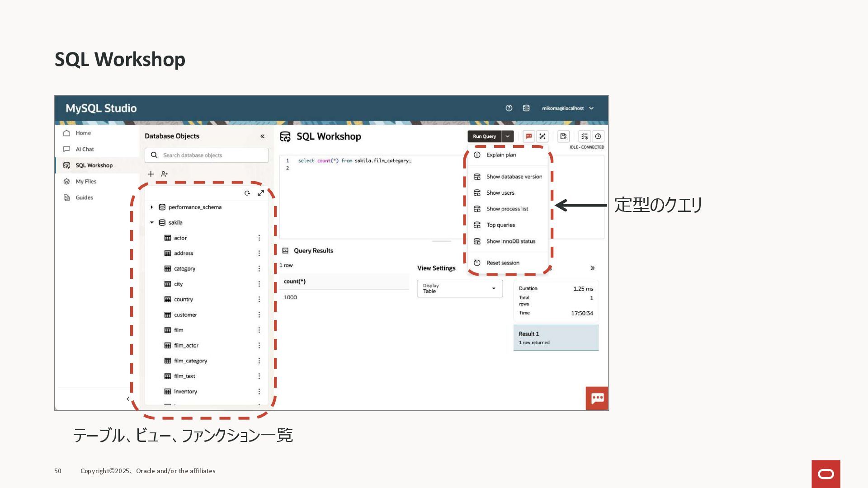Click the add user icon
The image size is (868, 488).
pos(165,174)
